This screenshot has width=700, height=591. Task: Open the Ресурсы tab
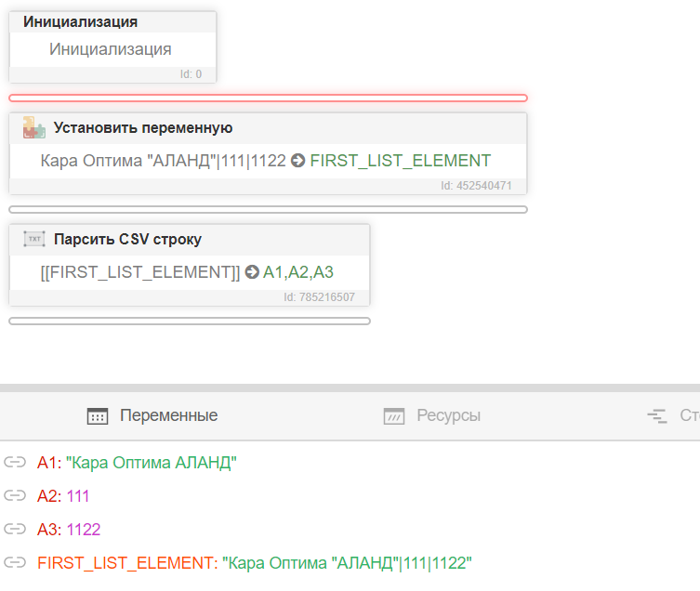[448, 415]
